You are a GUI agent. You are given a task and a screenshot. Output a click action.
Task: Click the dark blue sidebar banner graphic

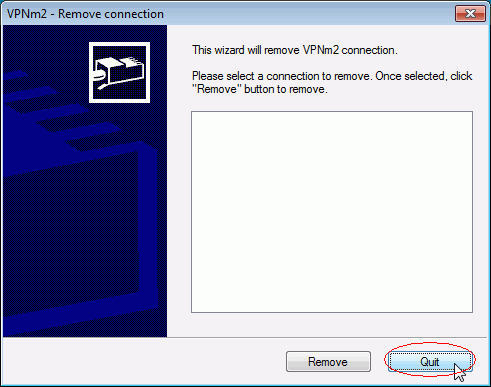click(85, 181)
